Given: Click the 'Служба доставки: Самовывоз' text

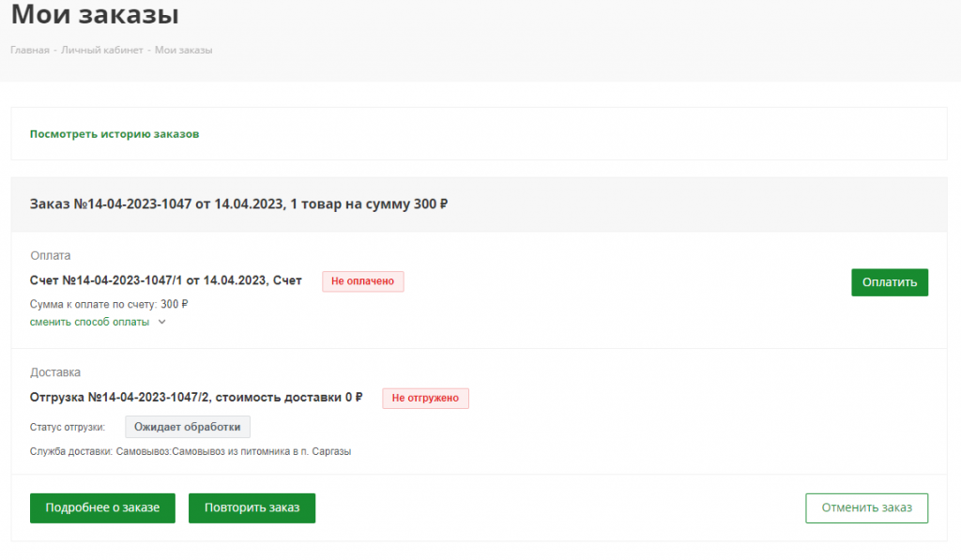Looking at the screenshot, I should click(191, 452).
